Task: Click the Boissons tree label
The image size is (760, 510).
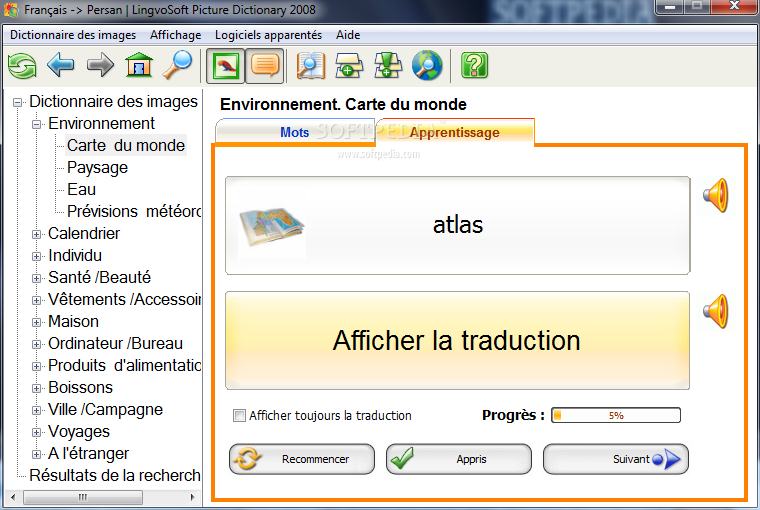Action: [x=80, y=388]
